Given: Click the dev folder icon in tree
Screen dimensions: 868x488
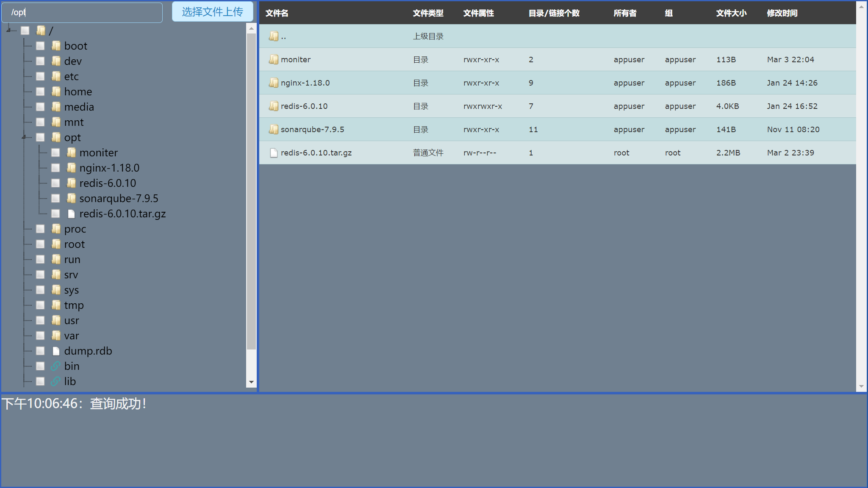Looking at the screenshot, I should click(56, 61).
